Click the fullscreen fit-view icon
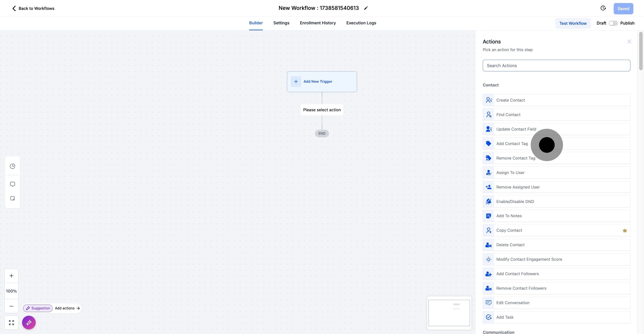This screenshot has height=334, width=644. (x=11, y=323)
